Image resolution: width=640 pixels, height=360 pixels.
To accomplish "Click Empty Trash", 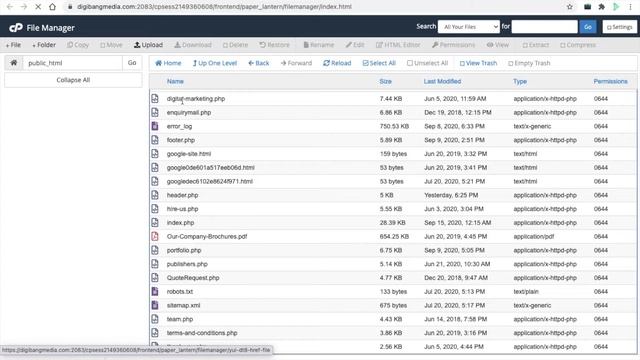I will (529, 63).
